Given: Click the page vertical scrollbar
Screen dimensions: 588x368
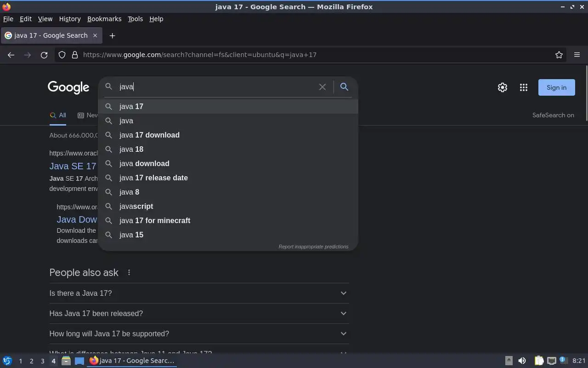Looking at the screenshot, I should pyautogui.click(x=586, y=94).
